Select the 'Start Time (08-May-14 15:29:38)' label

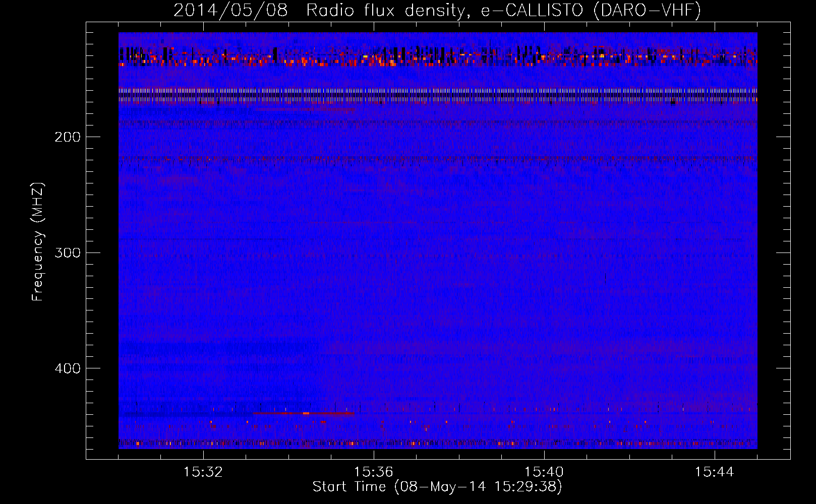(x=437, y=487)
